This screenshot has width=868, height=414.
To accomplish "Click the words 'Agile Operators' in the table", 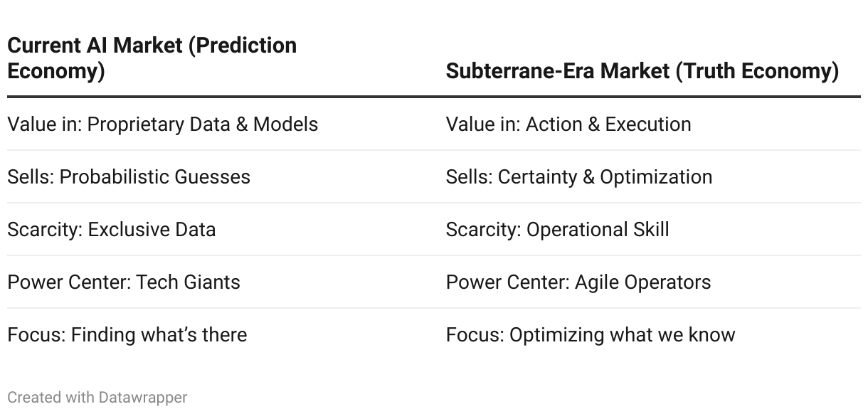I will [x=643, y=282].
